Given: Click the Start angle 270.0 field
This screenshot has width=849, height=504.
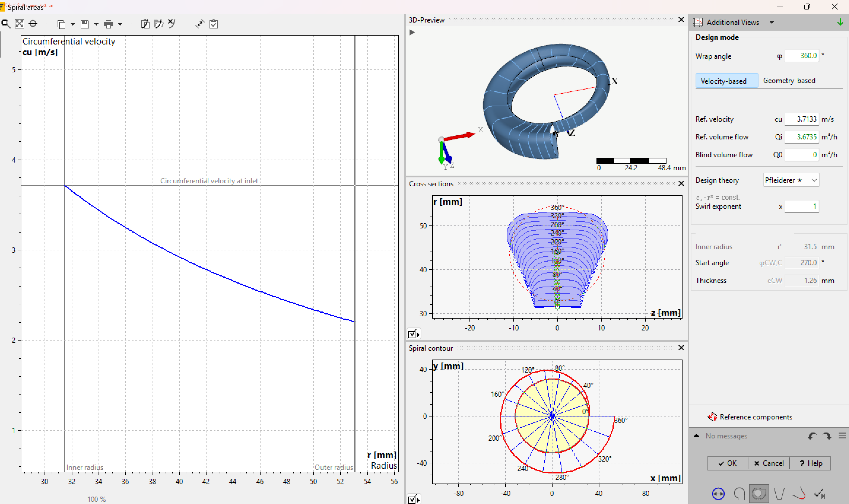Looking at the screenshot, I should [x=802, y=263].
